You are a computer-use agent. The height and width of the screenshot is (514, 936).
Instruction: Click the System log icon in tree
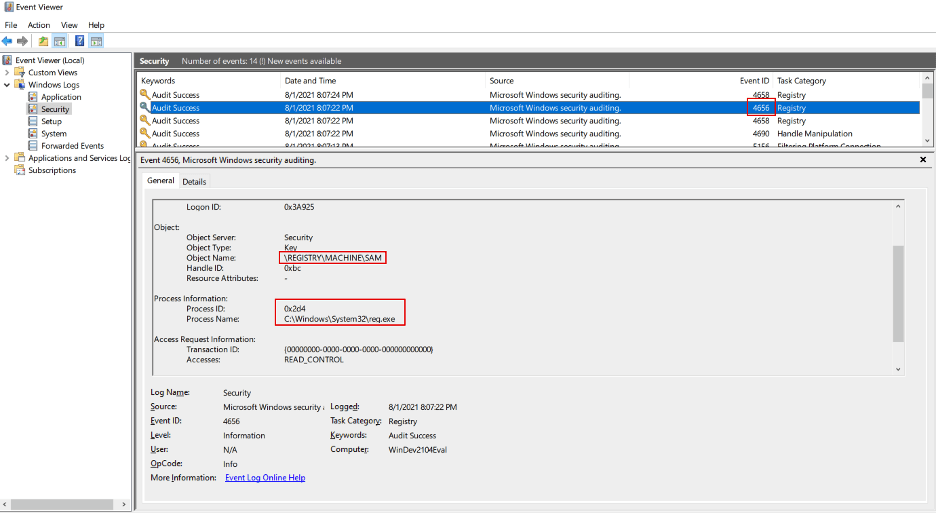pyautogui.click(x=33, y=134)
